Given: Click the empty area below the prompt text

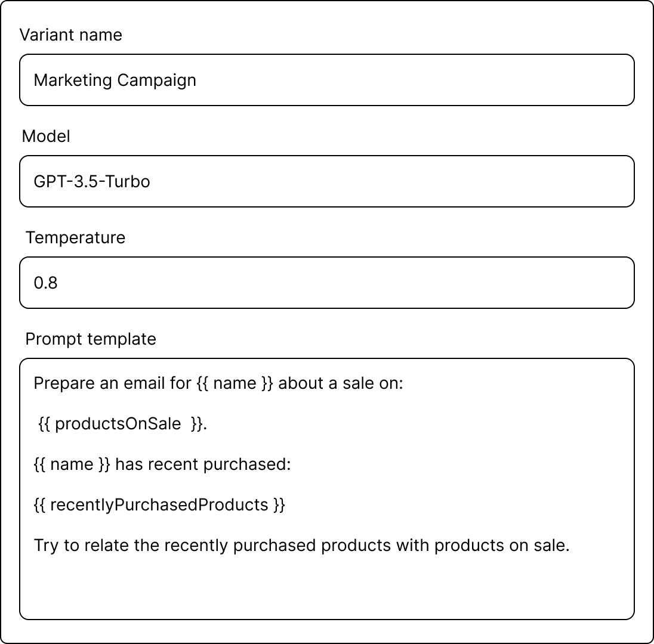Looking at the screenshot, I should [326, 584].
